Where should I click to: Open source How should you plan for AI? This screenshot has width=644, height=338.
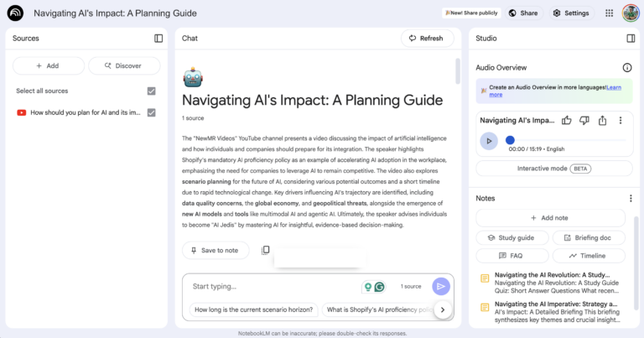pos(86,112)
